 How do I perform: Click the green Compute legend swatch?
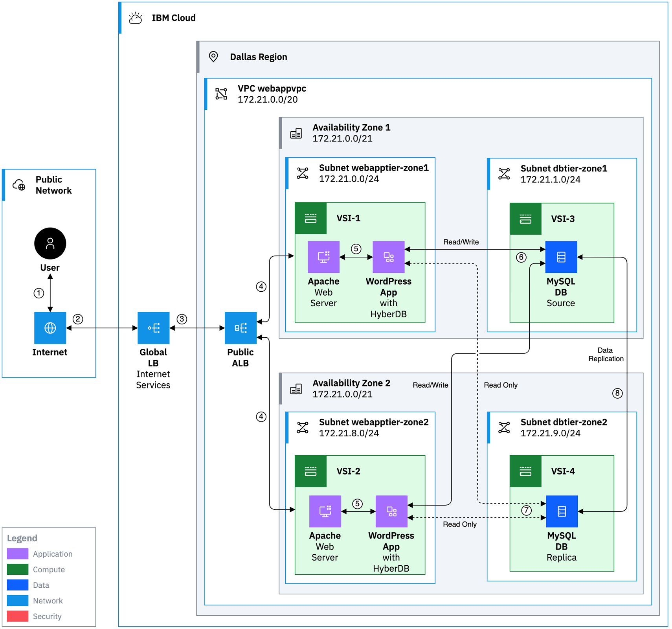click(x=18, y=569)
